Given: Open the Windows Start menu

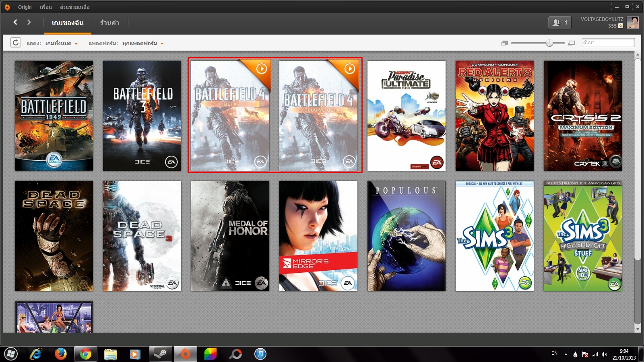Looking at the screenshot, I should click(11, 354).
